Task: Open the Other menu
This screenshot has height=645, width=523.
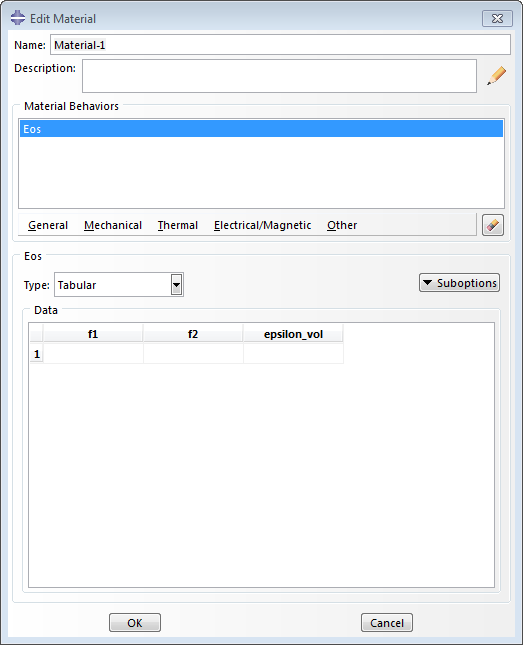Action: tap(342, 225)
